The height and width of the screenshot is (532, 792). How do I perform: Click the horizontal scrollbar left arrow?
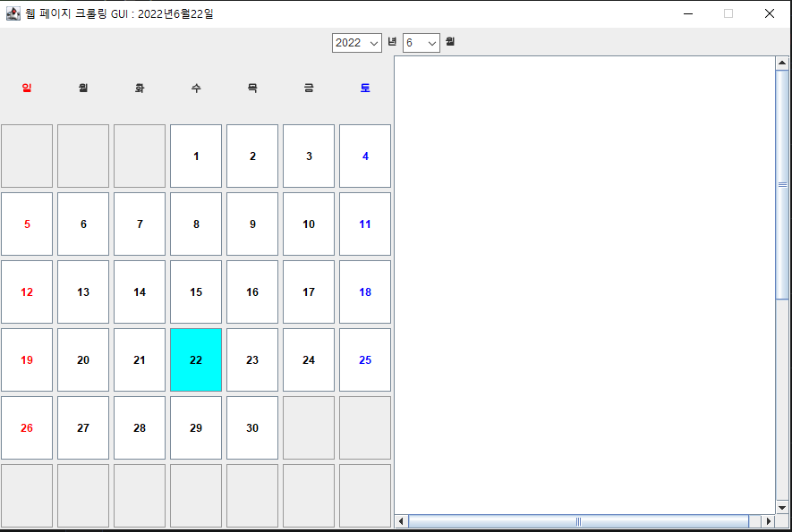click(x=401, y=521)
